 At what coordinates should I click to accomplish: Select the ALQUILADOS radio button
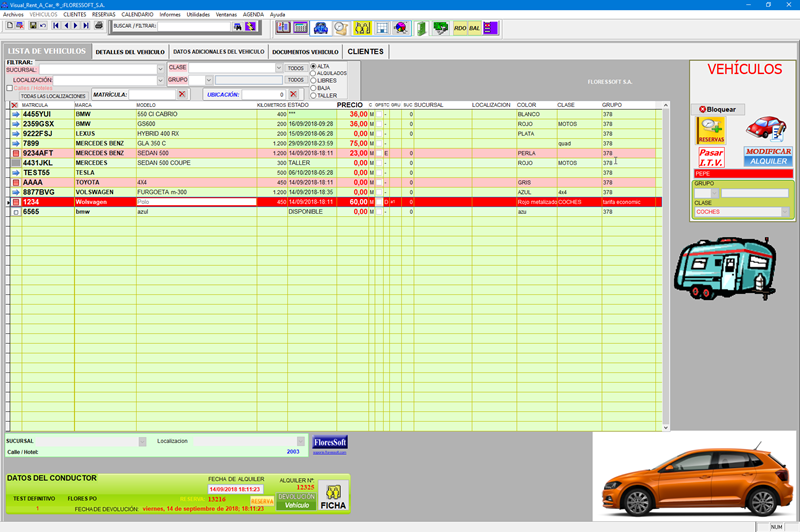[x=313, y=73]
